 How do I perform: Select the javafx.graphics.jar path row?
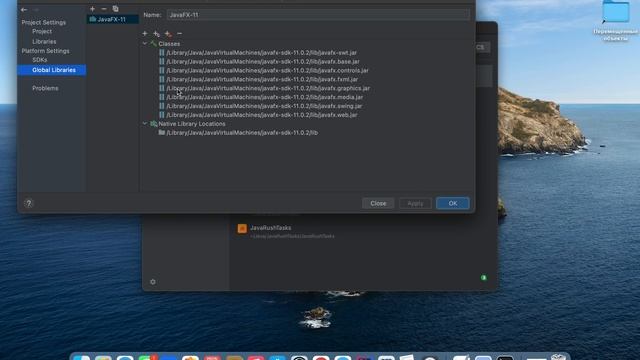click(x=268, y=88)
